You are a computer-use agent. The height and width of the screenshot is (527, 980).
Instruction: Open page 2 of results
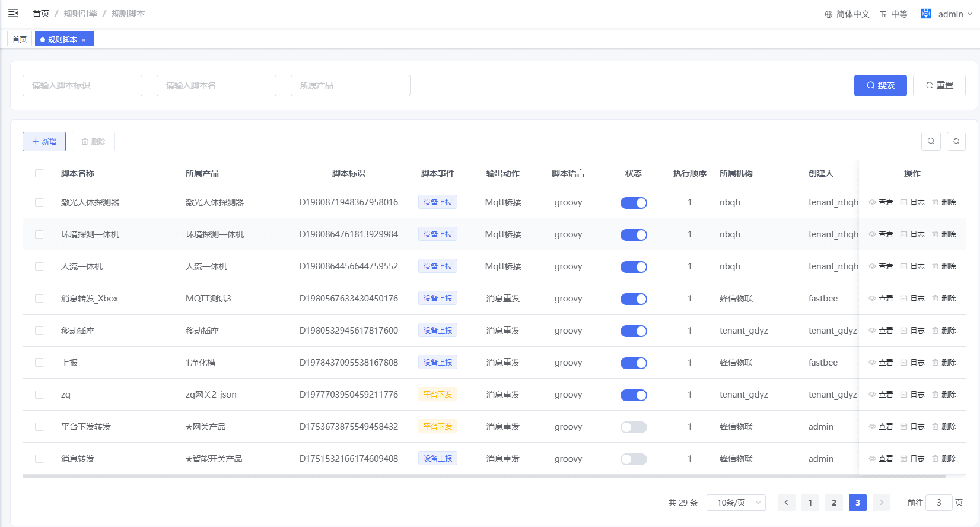pos(834,503)
